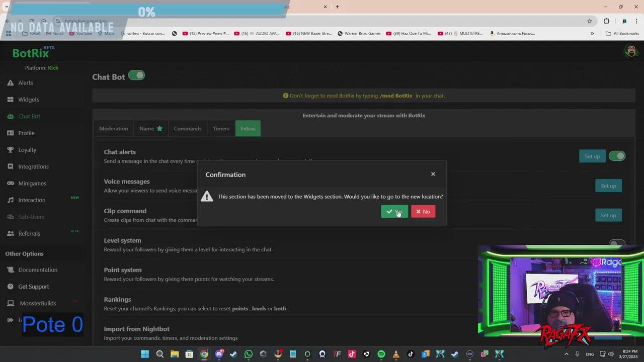This screenshot has width=644, height=362.
Task: Open the Amazon.com: Focus bookmark
Action: point(512,34)
